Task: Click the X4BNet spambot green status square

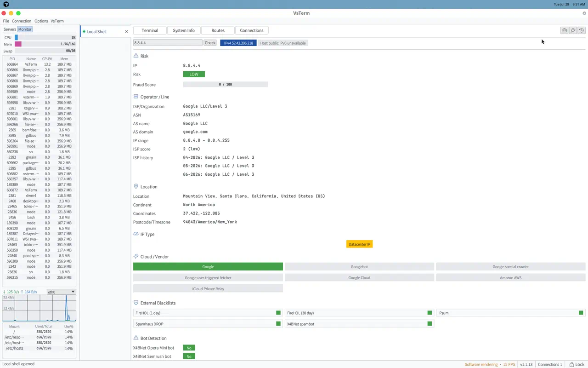Action: pyautogui.click(x=430, y=324)
